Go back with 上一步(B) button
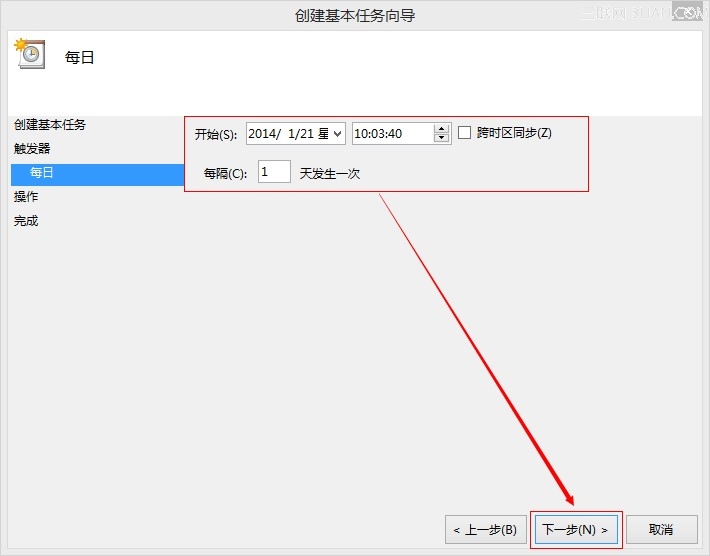This screenshot has width=710, height=556. (x=485, y=529)
